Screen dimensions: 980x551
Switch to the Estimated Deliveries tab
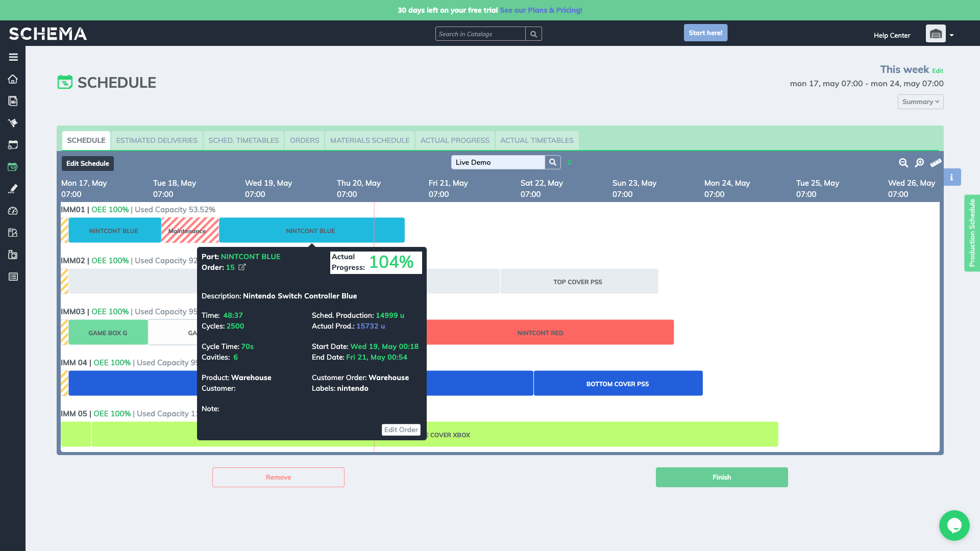pyautogui.click(x=157, y=140)
